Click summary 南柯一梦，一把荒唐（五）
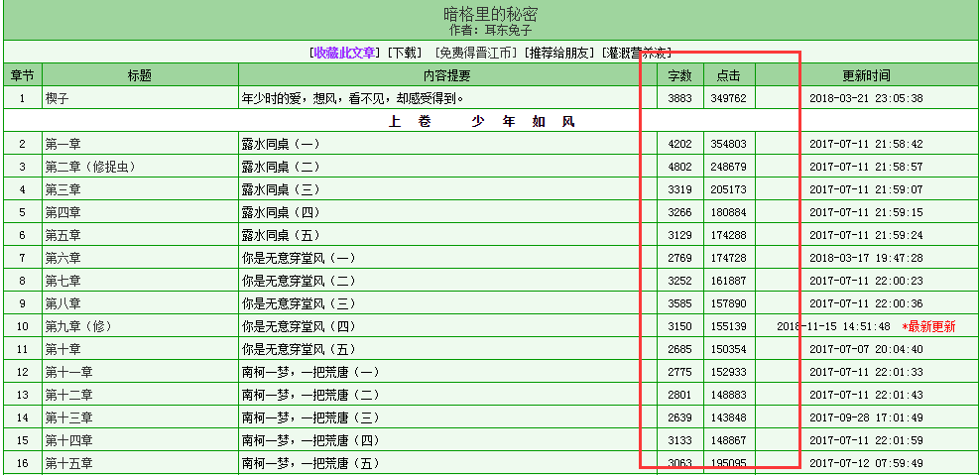This screenshot has height=475, width=980. point(310,464)
